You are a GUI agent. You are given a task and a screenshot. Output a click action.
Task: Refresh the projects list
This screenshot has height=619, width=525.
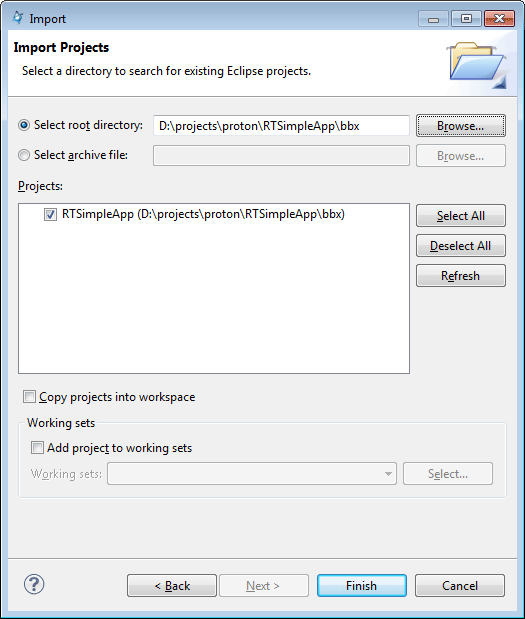pos(461,276)
